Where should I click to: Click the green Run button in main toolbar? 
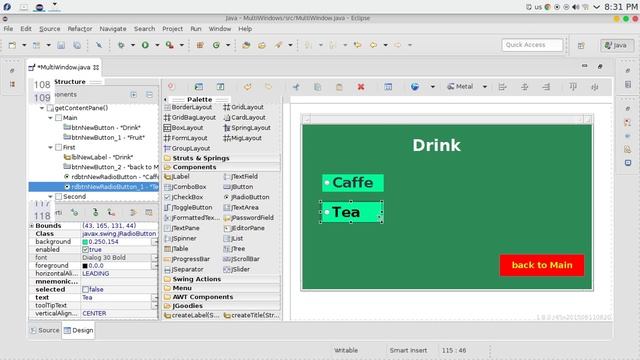[x=145, y=45]
